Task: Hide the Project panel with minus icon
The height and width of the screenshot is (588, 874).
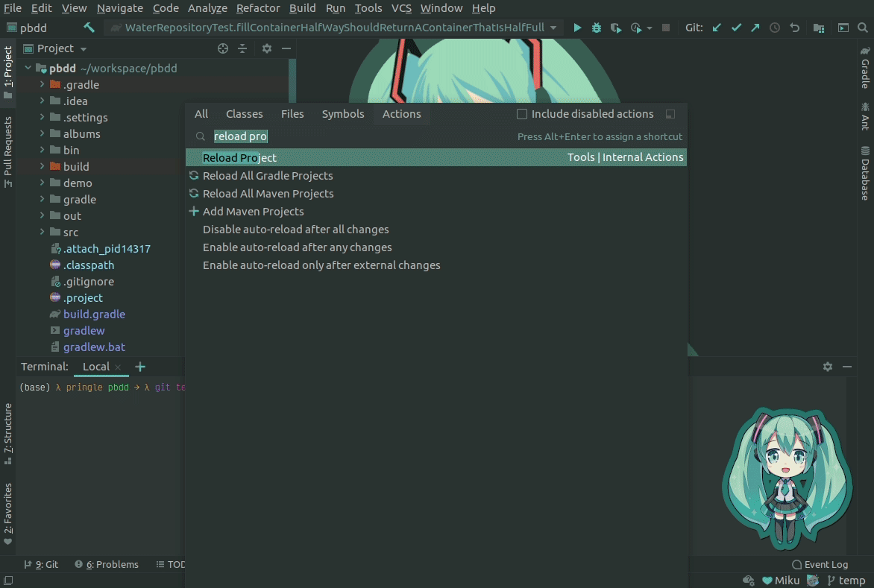Action: 286,48
